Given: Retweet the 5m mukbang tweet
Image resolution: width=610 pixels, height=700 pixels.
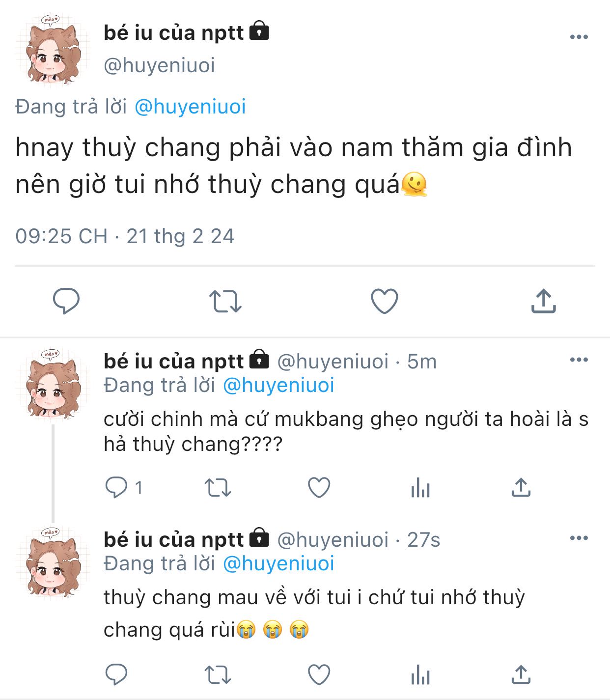Looking at the screenshot, I should coord(218,488).
